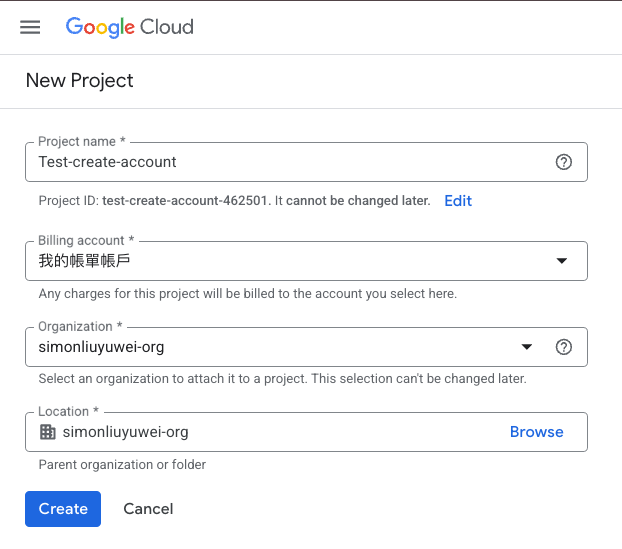Viewport: 622px width, 549px height.
Task: Select the 我的帳單帳戶 billing account value
Action: (85, 261)
